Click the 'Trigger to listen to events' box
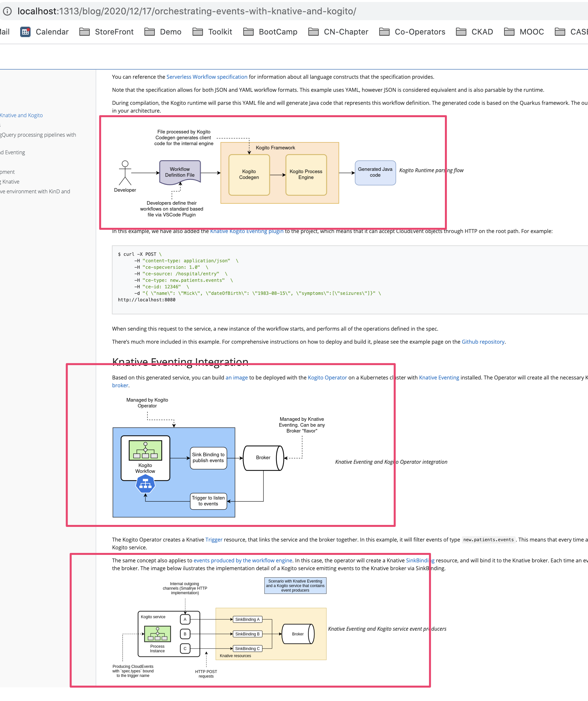Screen dimensions: 588x701 [x=208, y=501]
